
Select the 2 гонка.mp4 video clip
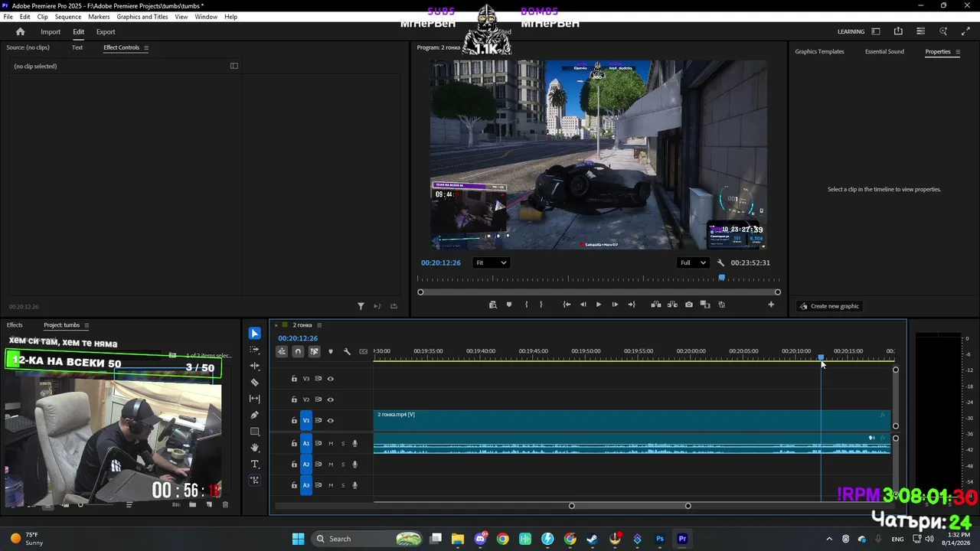tap(632, 420)
